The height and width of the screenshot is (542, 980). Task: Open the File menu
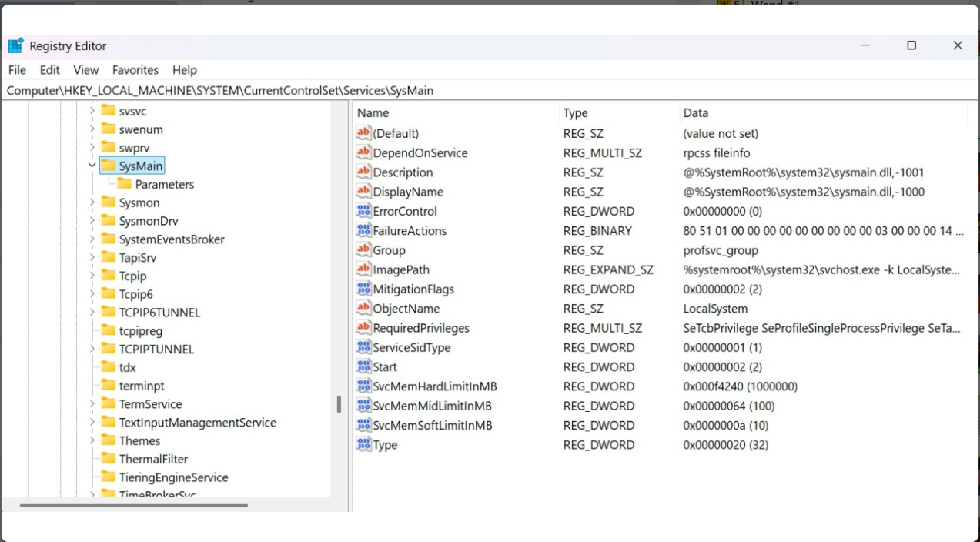(x=17, y=70)
